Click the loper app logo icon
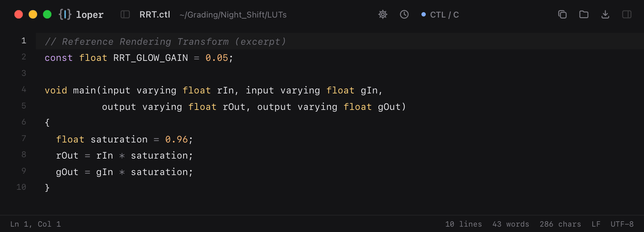This screenshot has width=644, height=232. (x=65, y=14)
